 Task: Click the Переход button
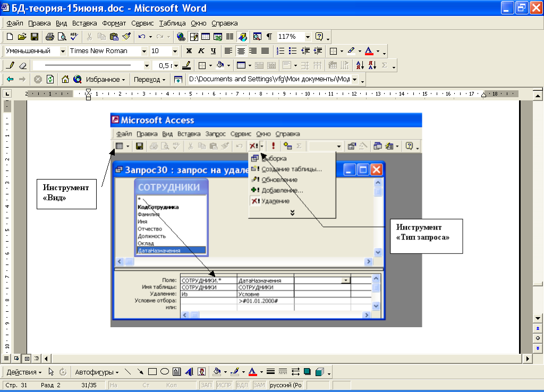[149, 80]
